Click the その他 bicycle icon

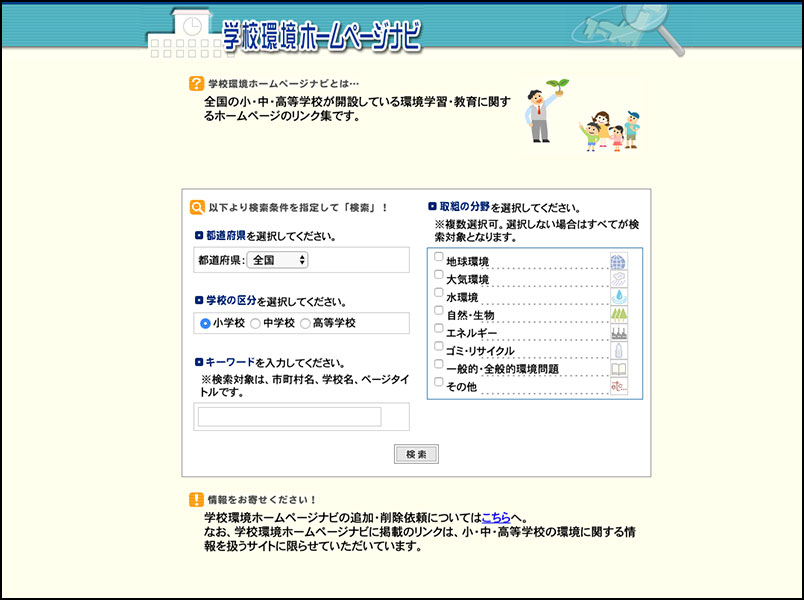click(619, 386)
